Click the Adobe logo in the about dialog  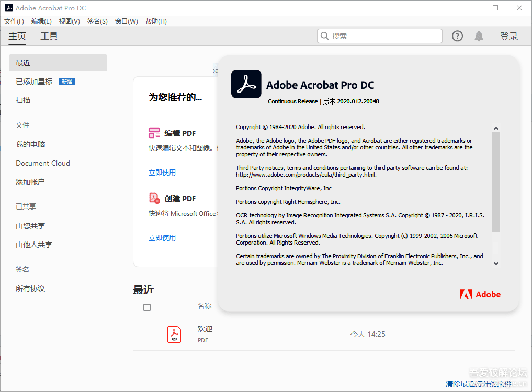pyautogui.click(x=480, y=294)
